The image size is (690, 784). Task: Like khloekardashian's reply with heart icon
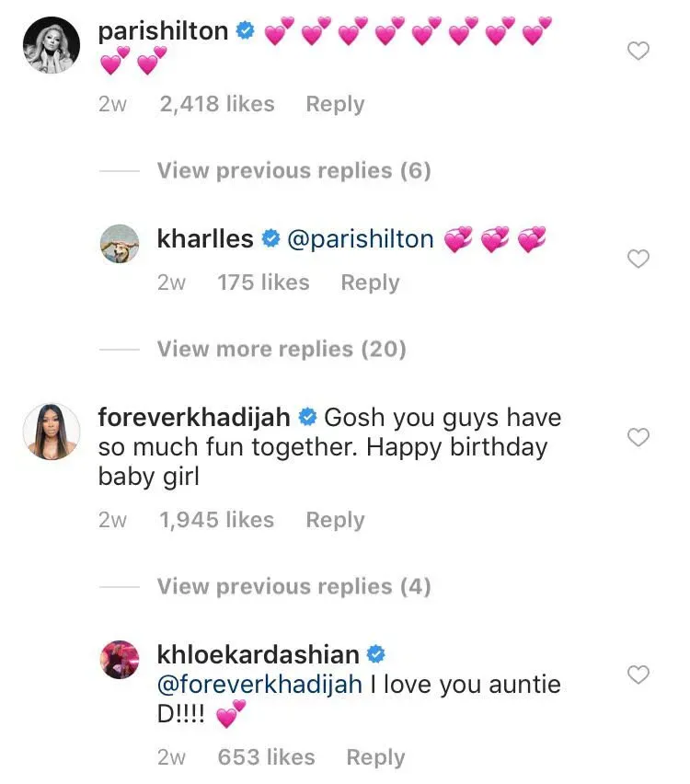pyautogui.click(x=638, y=675)
